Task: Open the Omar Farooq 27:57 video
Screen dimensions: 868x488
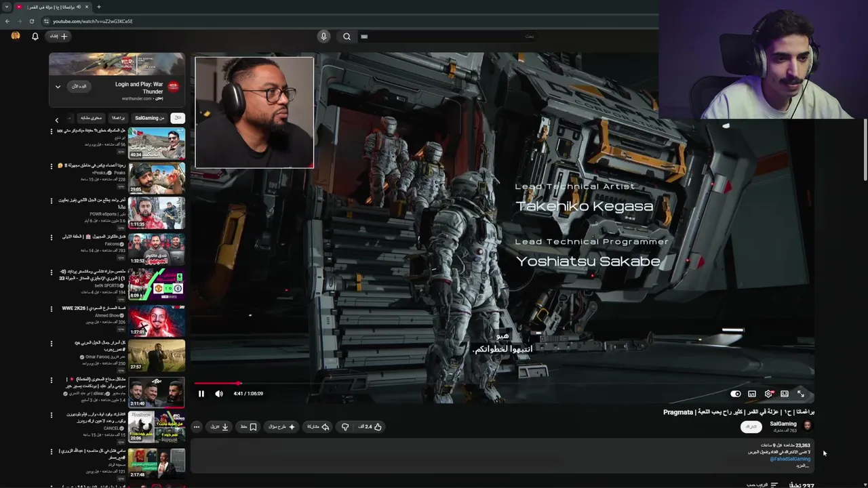Action: coord(157,356)
